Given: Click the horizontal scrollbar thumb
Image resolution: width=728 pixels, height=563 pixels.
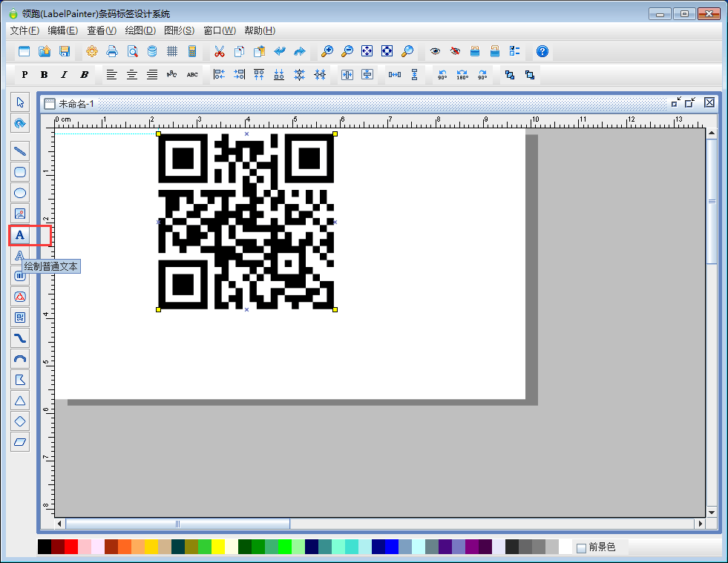Looking at the screenshot, I should pos(178,524).
